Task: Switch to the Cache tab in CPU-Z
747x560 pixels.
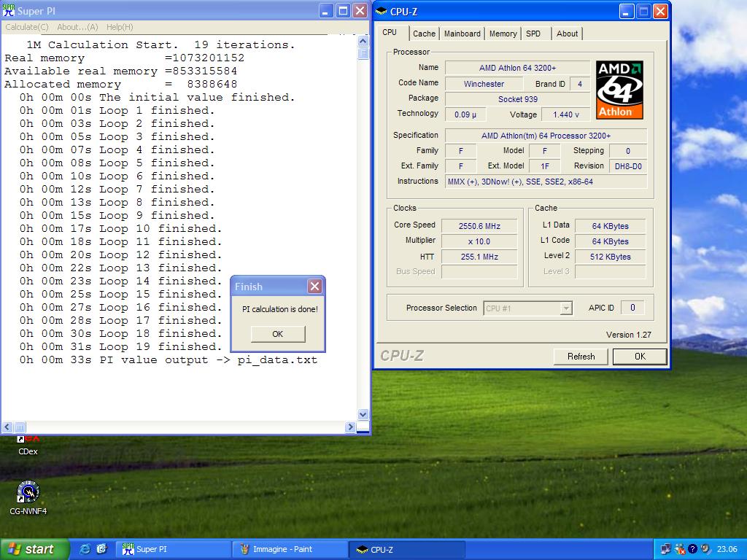Action: pos(424,34)
